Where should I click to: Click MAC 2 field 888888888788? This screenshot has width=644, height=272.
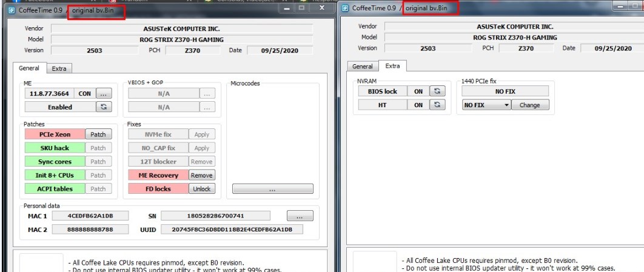coord(90,230)
